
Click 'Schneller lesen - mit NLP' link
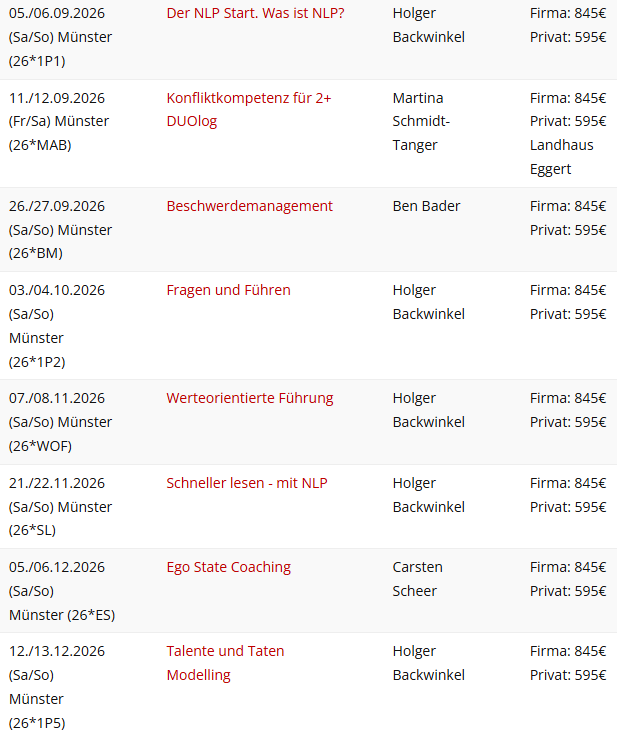[x=246, y=483]
